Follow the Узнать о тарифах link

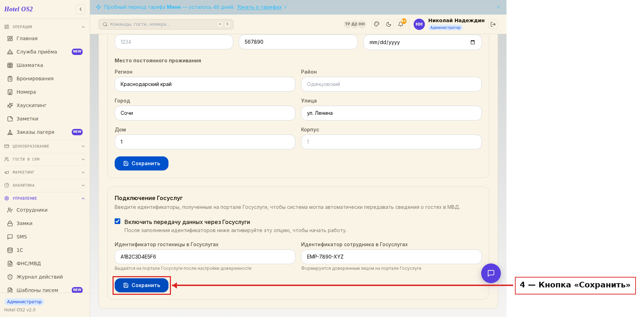(x=259, y=7)
